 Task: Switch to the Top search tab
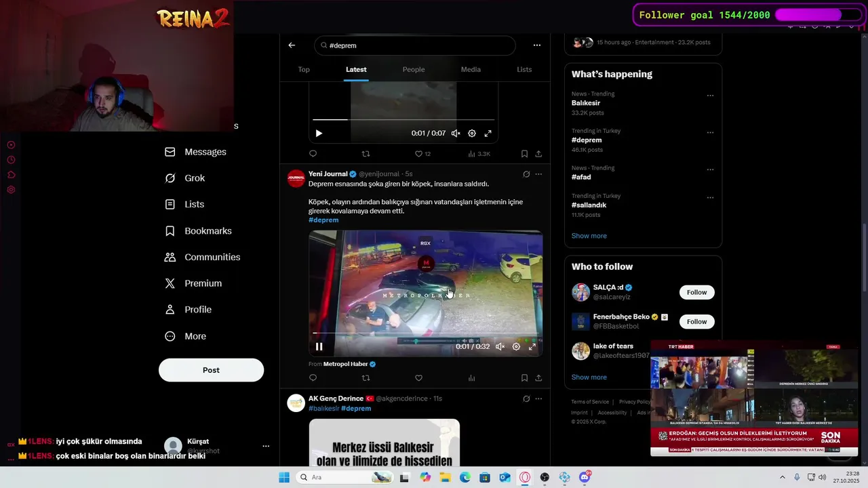pyautogui.click(x=304, y=69)
